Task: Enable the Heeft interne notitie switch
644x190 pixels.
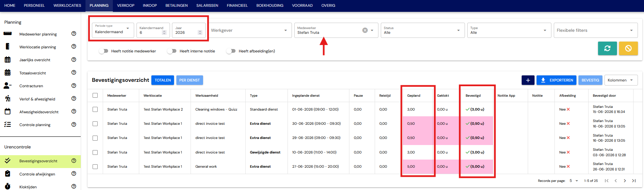Action: [x=172, y=51]
